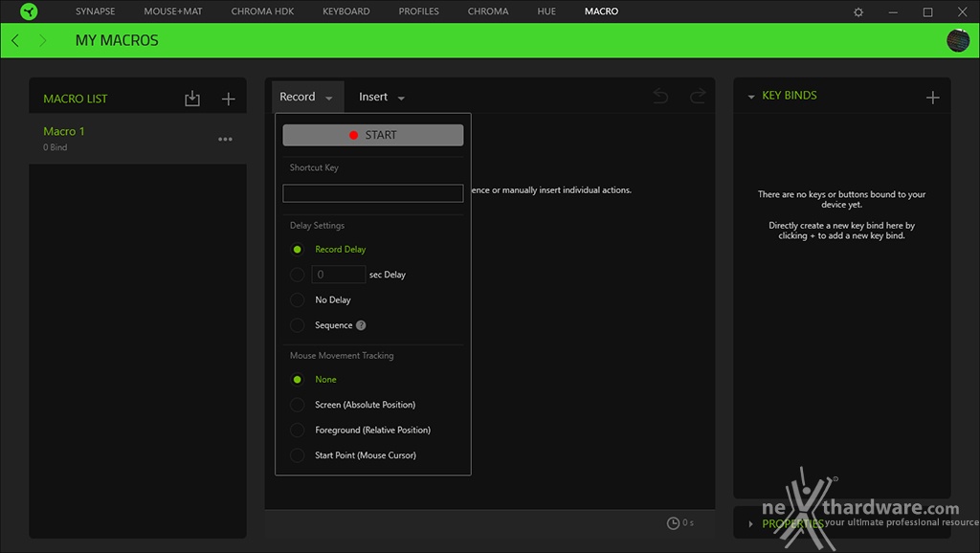Image resolution: width=980 pixels, height=553 pixels.
Task: Enable Screen (Absolute Position) tracking
Action: [298, 405]
